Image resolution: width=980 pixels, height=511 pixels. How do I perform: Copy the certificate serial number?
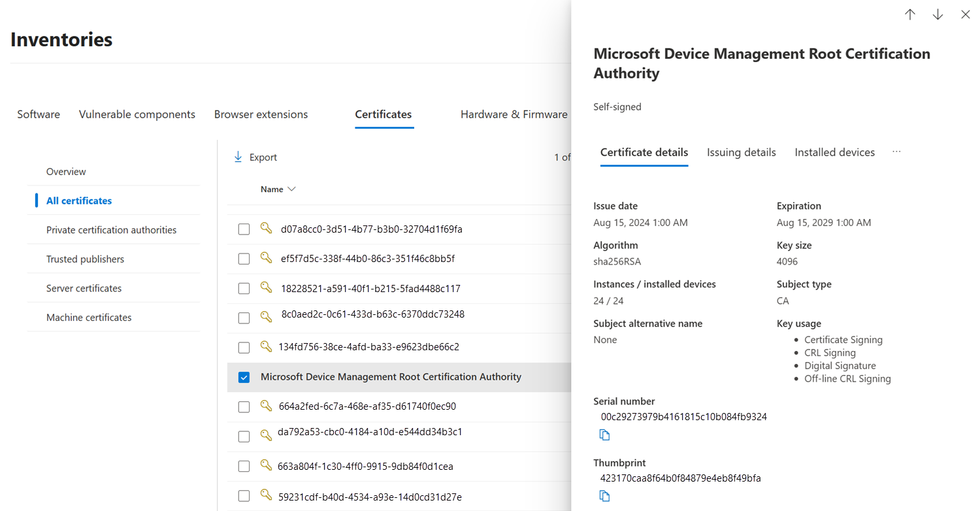[605, 435]
